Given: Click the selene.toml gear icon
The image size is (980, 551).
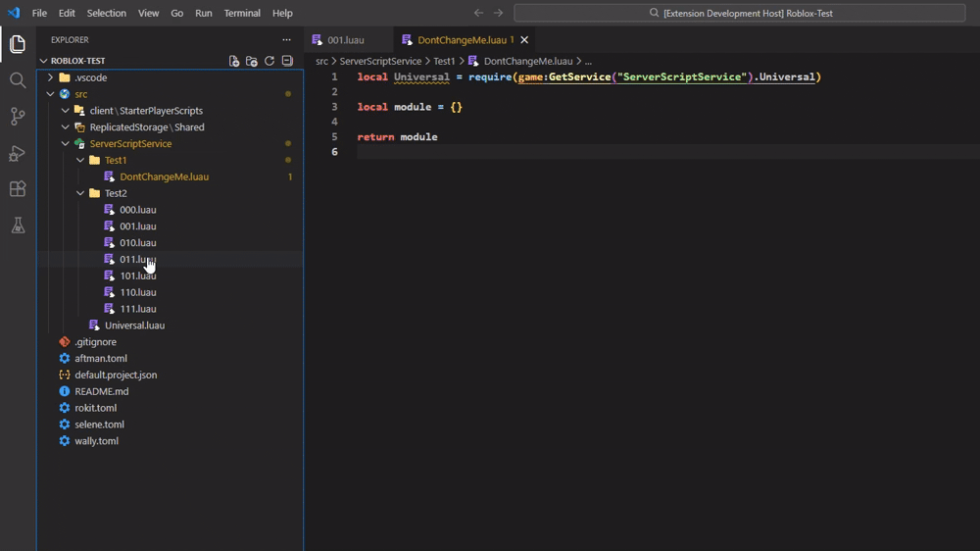Looking at the screenshot, I should click(65, 425).
